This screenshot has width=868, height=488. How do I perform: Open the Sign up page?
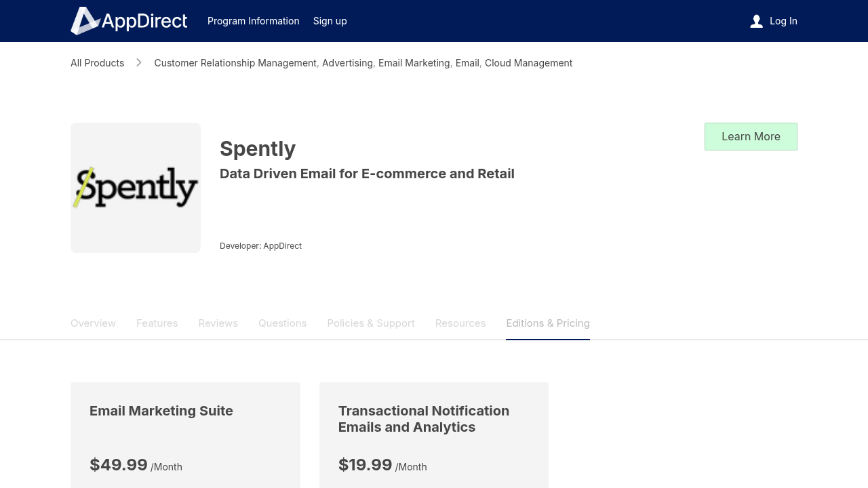(330, 21)
